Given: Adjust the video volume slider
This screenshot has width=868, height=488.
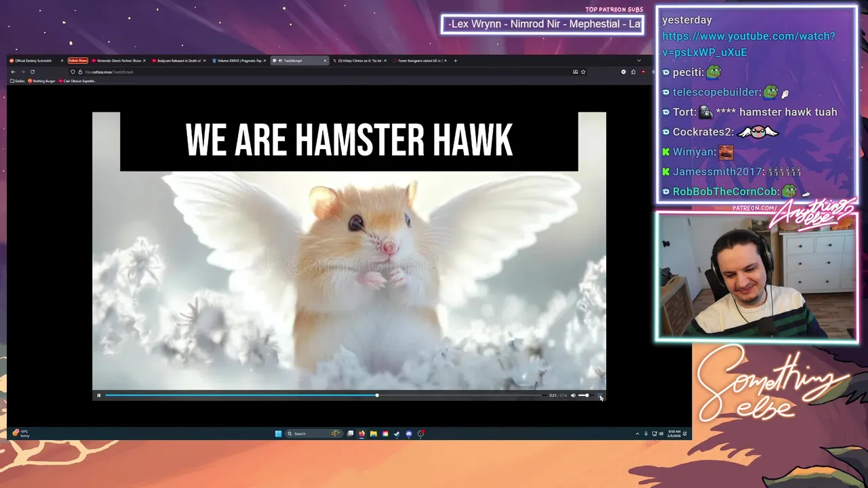Looking at the screenshot, I should click(586, 395).
